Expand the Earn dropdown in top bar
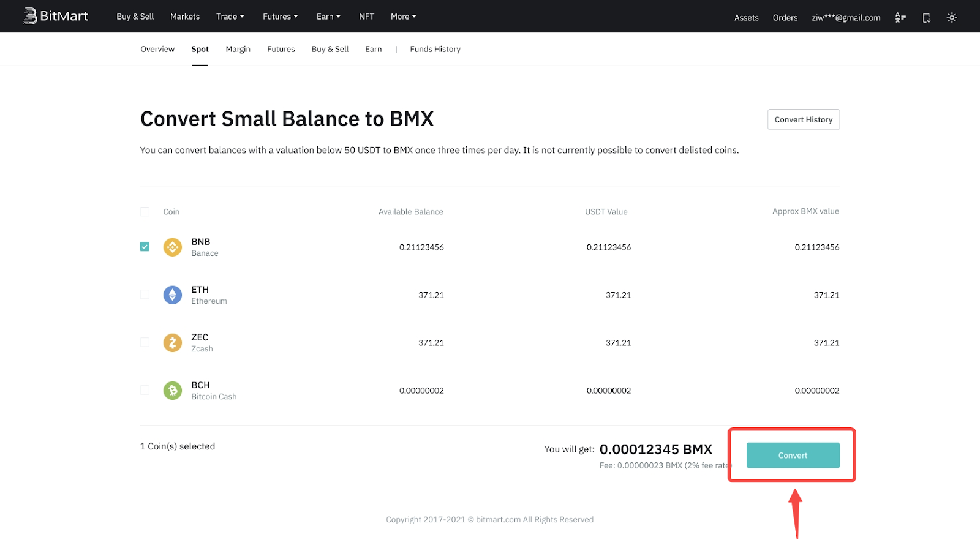This screenshot has width=980, height=548. click(328, 17)
